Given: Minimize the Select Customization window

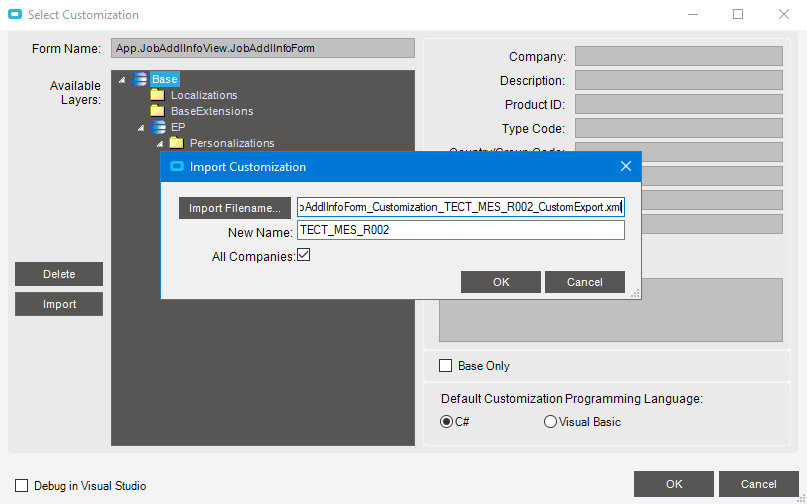Looking at the screenshot, I should [x=693, y=14].
